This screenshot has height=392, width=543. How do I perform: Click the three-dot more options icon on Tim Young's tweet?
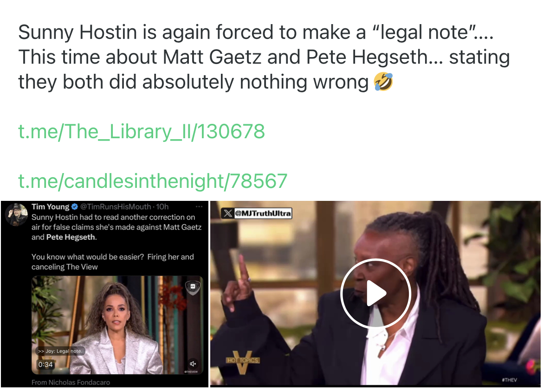pyautogui.click(x=199, y=207)
